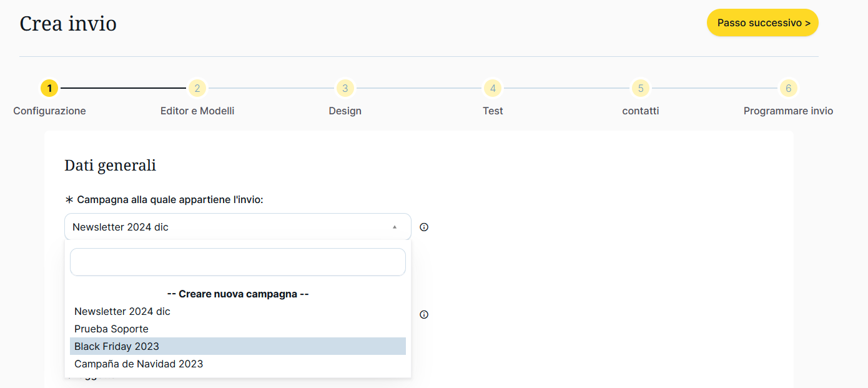Viewport: 868px width, 388px height.
Task: Select 'Prueba Soporte' campaign option
Action: [x=111, y=329]
